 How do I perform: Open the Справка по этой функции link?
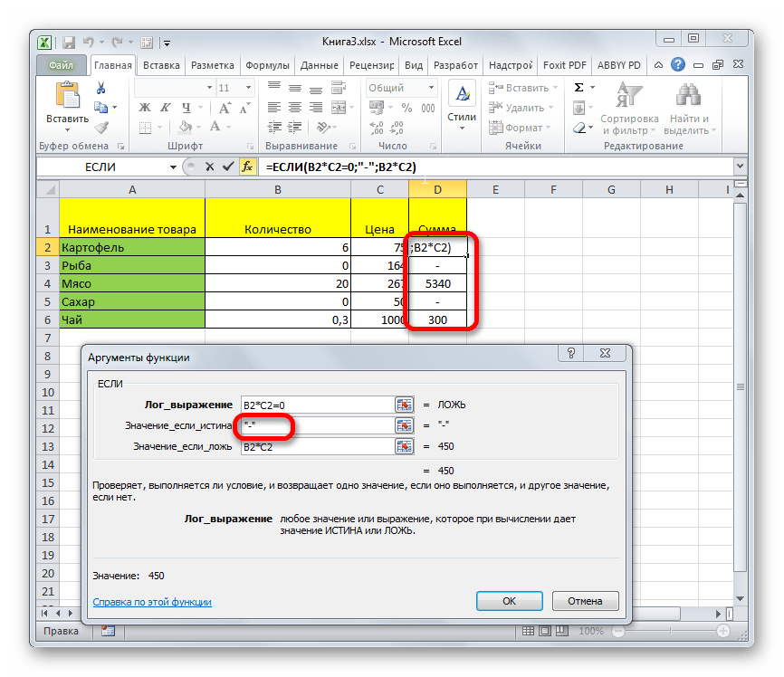152,602
